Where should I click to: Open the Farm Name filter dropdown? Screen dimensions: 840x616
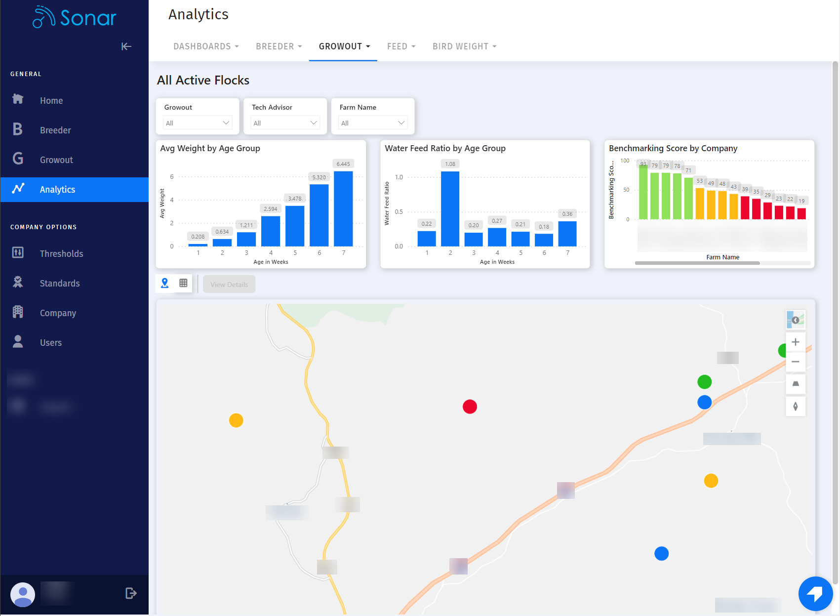click(373, 123)
